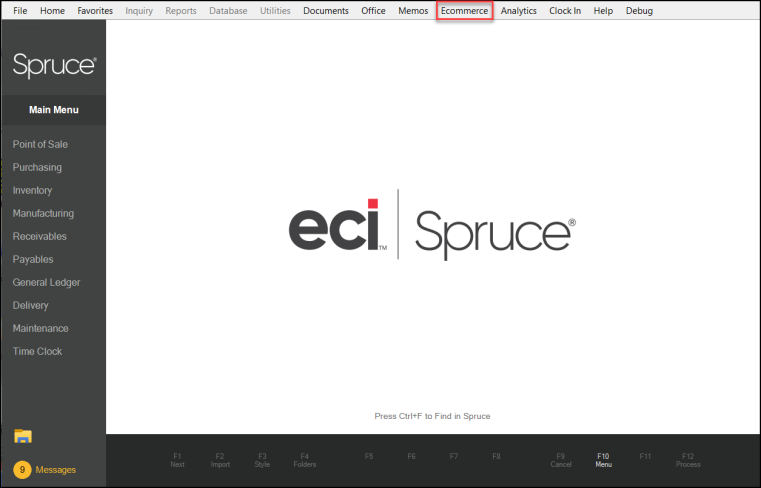Open the Delivery section
The width and height of the screenshot is (761, 488).
(31, 305)
